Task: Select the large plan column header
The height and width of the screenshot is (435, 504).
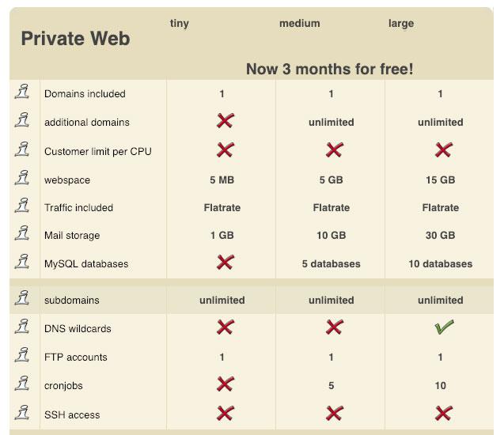Action: point(401,24)
